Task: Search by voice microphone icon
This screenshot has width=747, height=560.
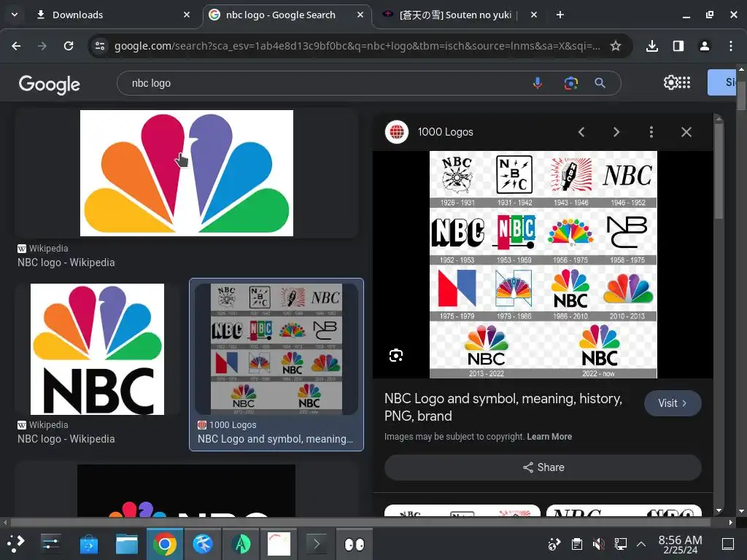Action: click(x=538, y=83)
